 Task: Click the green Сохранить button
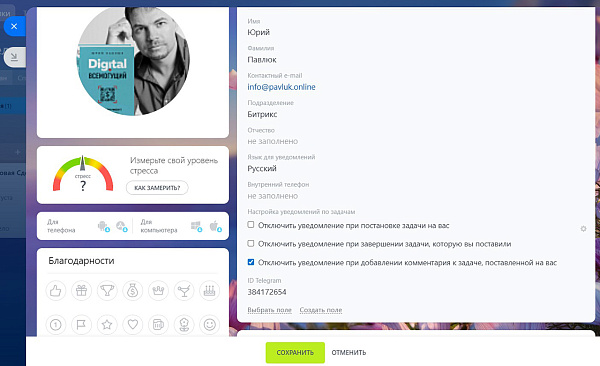295,353
